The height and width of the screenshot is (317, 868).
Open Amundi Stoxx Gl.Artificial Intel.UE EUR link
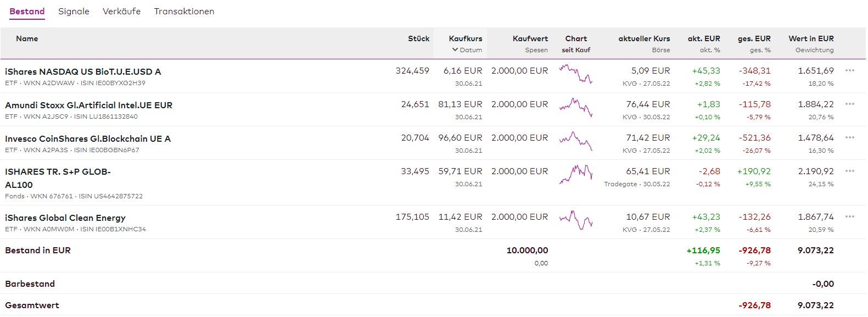[88, 105]
